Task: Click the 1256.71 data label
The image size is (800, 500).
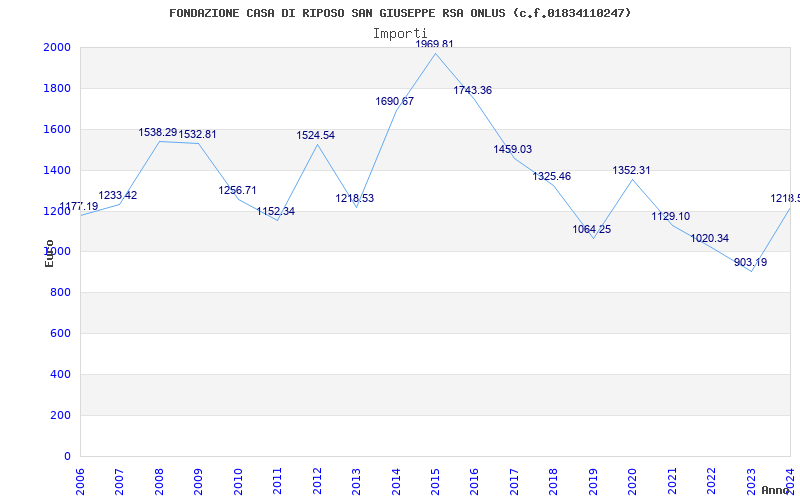Action: (x=237, y=190)
